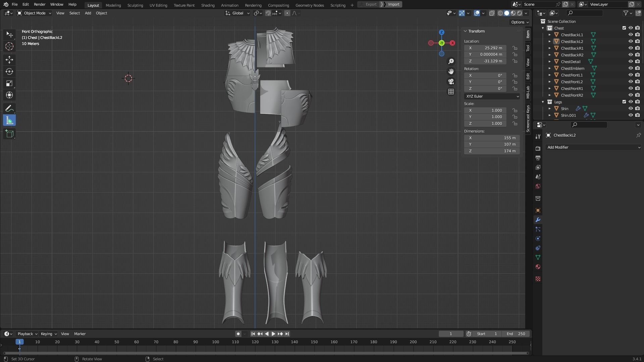Collapse the Legs collection
Viewport: 644px width, 362px height.
pyautogui.click(x=543, y=102)
